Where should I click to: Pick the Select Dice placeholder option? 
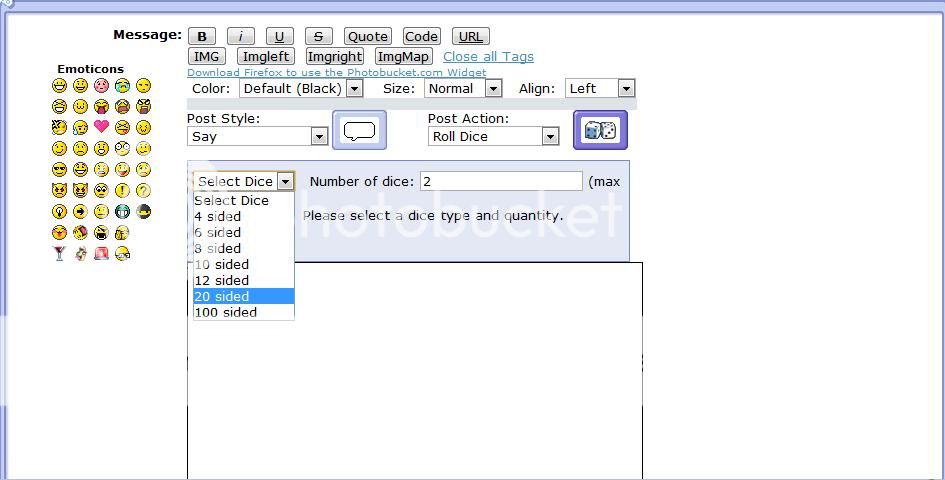coord(243,200)
